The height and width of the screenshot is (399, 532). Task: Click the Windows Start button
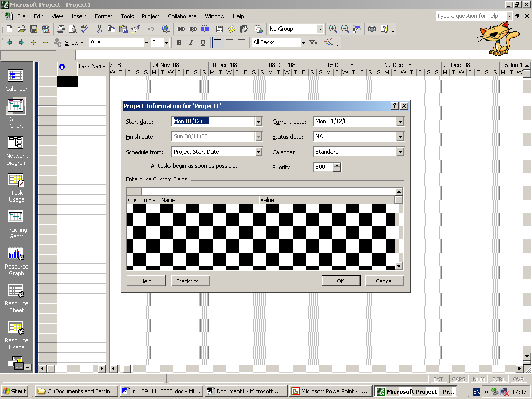(15, 391)
